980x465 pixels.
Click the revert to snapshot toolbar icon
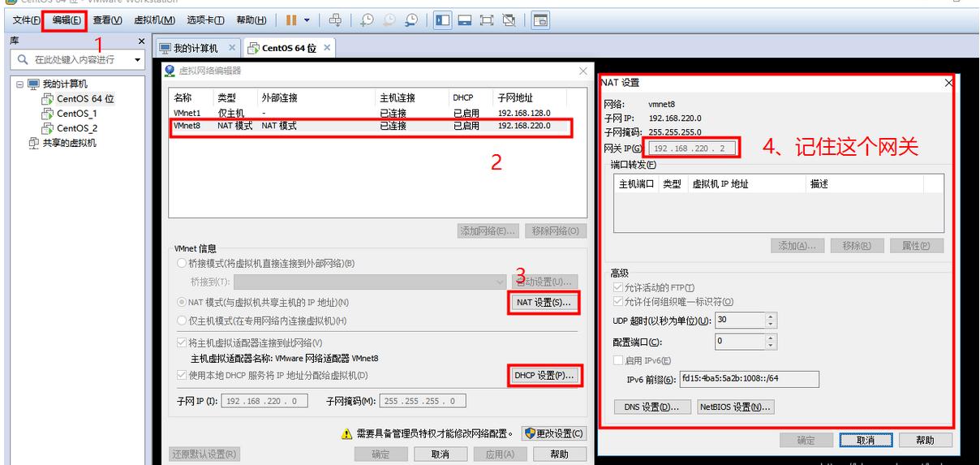[389, 19]
